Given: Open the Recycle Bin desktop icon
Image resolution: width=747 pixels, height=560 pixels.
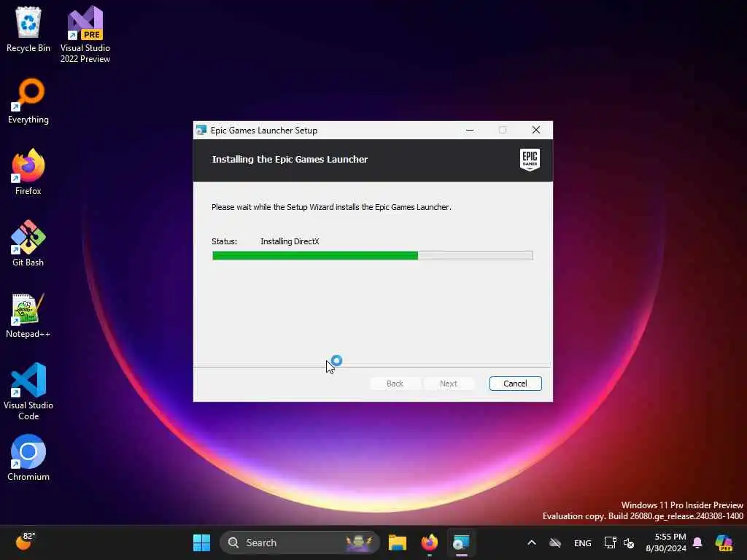Looking at the screenshot, I should [28, 29].
